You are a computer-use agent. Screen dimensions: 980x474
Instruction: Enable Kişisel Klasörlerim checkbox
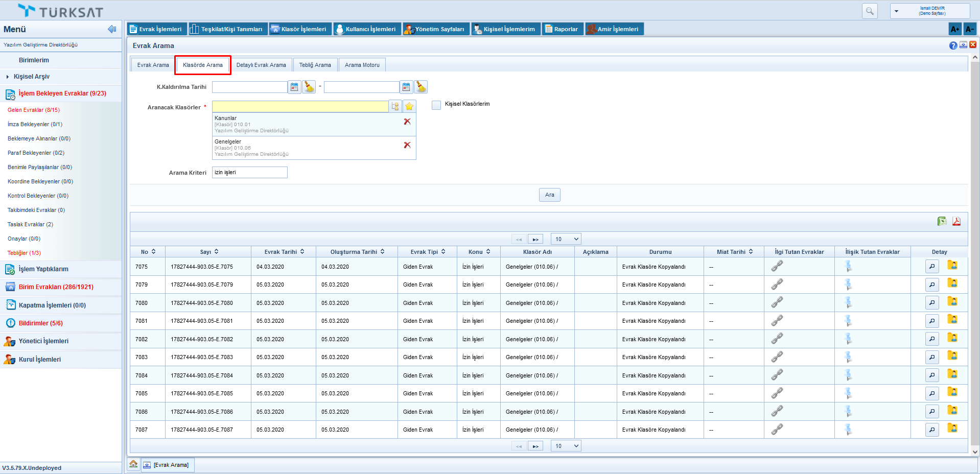436,105
